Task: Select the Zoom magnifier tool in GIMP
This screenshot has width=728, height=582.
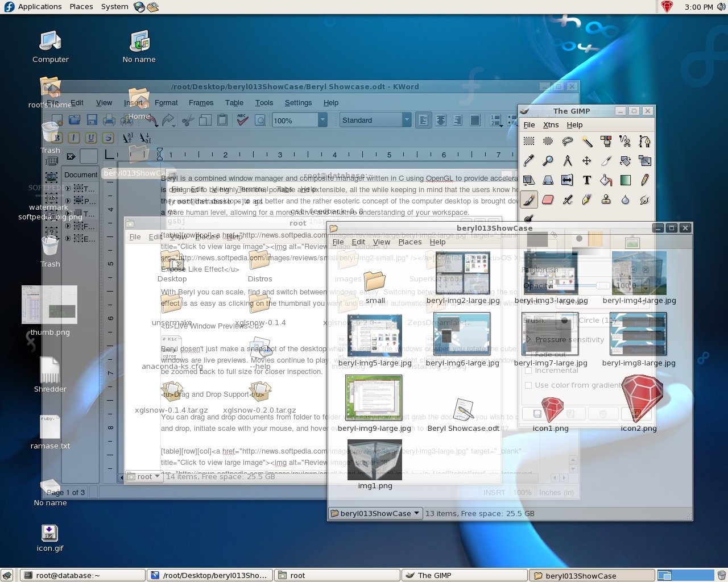Action: pyautogui.click(x=548, y=161)
